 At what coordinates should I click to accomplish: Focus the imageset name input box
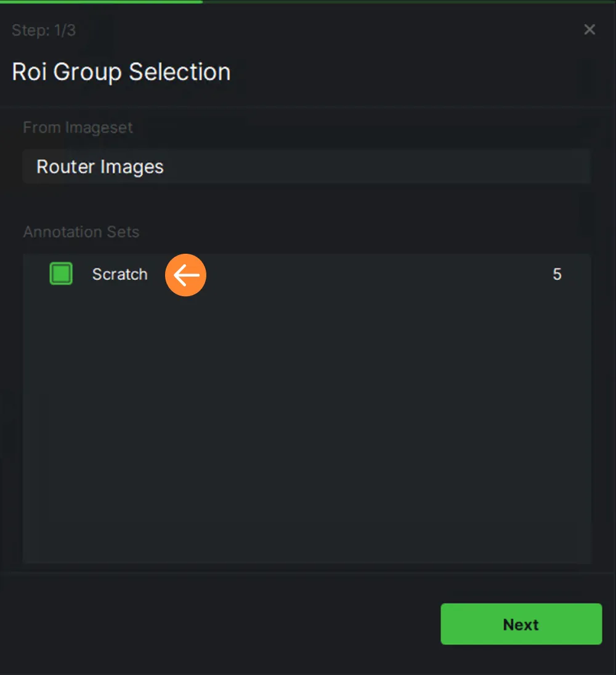click(x=307, y=167)
